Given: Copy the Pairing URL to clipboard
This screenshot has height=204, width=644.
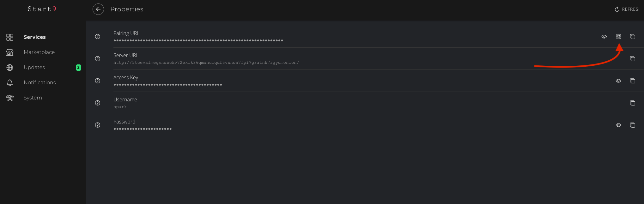Looking at the screenshot, I should tap(633, 37).
